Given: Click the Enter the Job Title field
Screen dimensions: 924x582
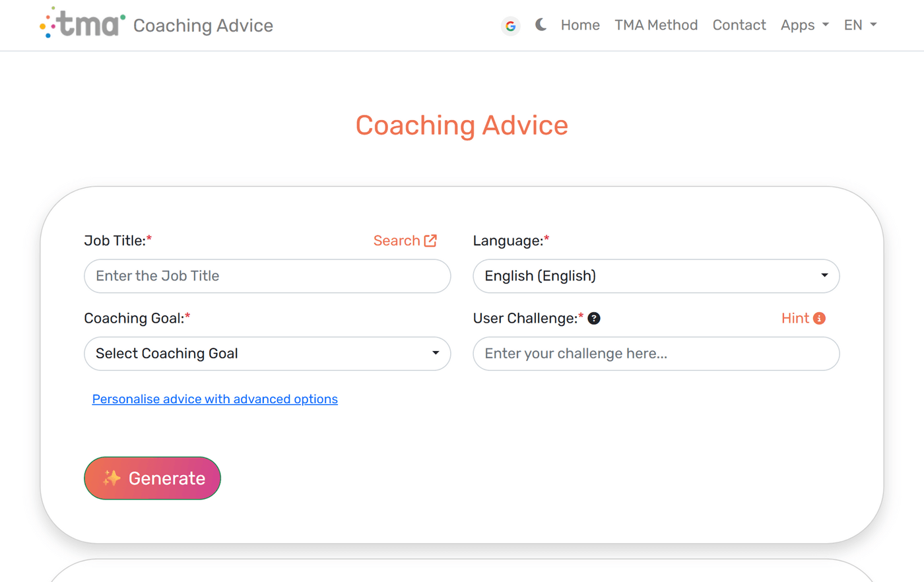Looking at the screenshot, I should 267,276.
